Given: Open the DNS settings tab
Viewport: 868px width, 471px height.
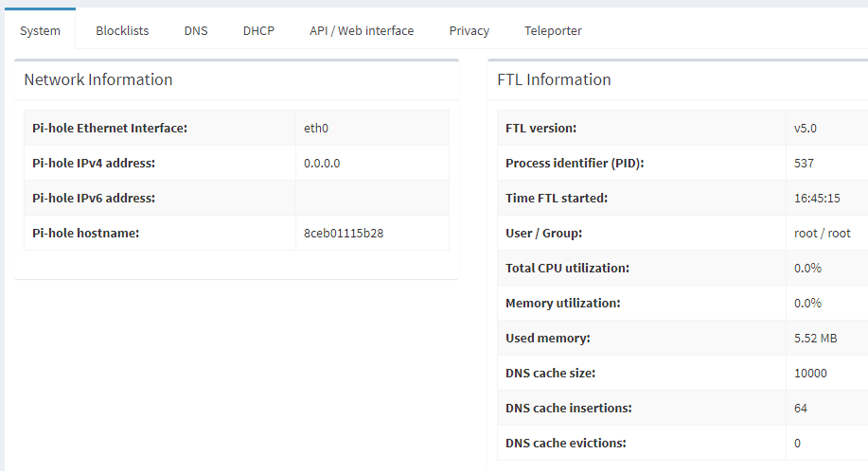Looking at the screenshot, I should point(196,30).
